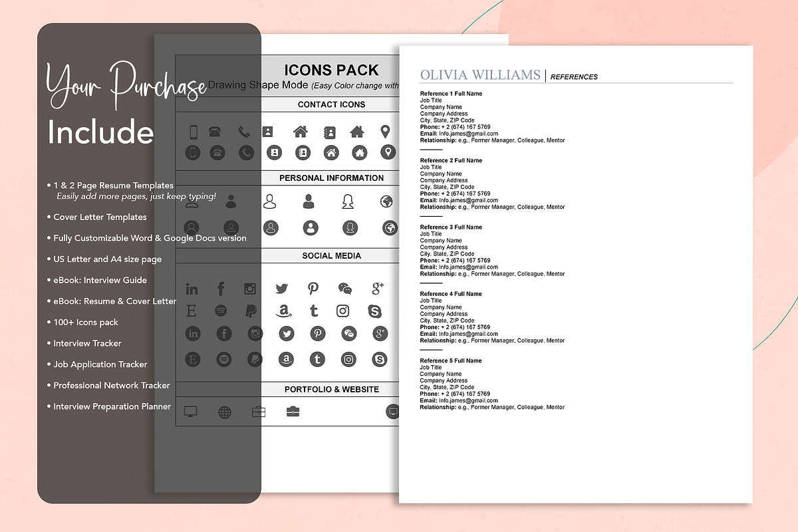Viewport: 798px width, 532px height.
Task: Select the uncircled spiral address book icon
Action: coord(329,132)
